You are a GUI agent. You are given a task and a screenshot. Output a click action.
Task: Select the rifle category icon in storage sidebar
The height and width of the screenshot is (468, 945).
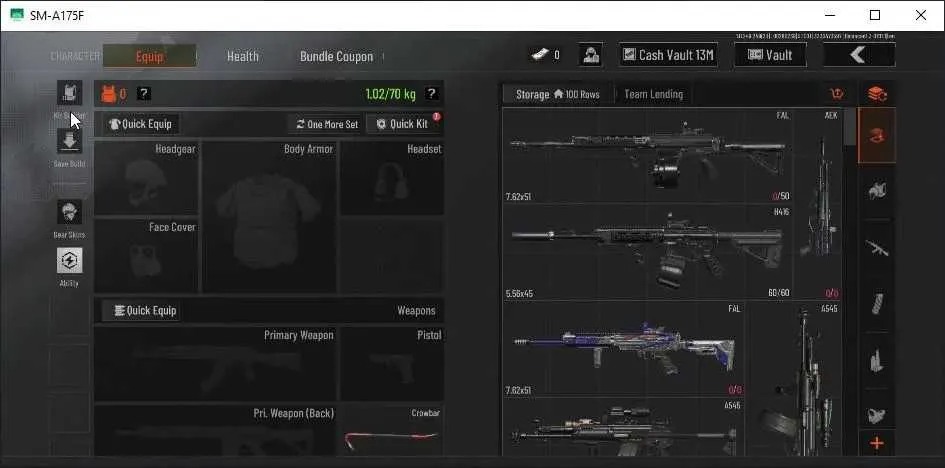(x=877, y=247)
